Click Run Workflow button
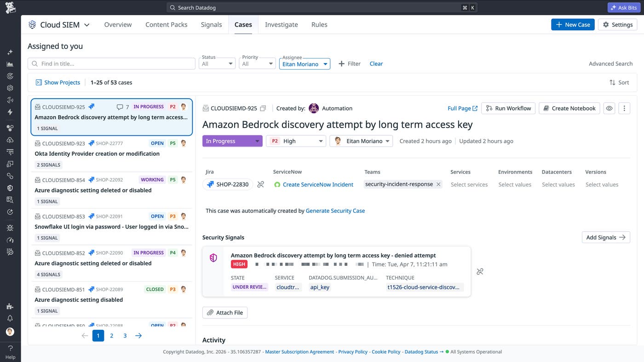This screenshot has height=362, width=644. pyautogui.click(x=508, y=108)
